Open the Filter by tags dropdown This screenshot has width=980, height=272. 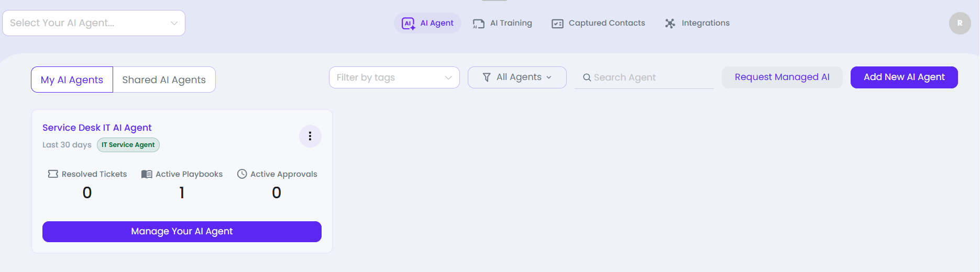(x=394, y=77)
